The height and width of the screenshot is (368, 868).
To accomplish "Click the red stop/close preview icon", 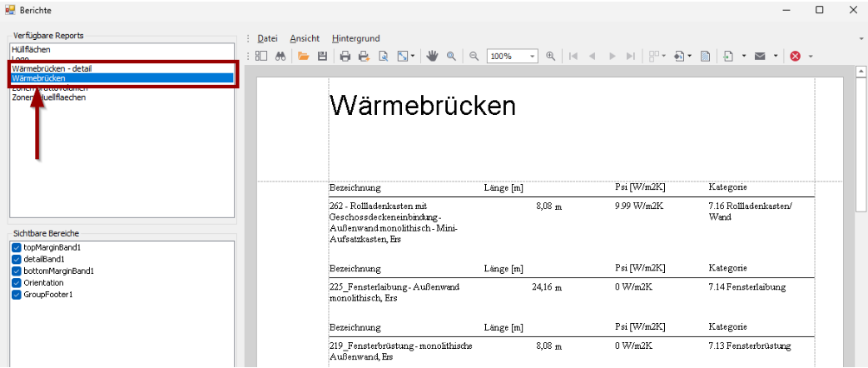I will click(796, 56).
